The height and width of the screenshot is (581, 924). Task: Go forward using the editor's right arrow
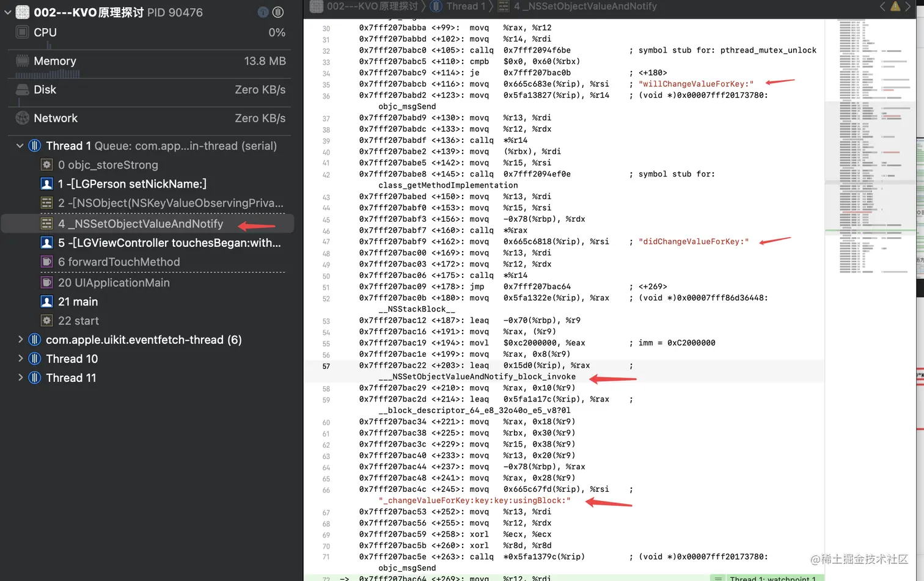[908, 6]
